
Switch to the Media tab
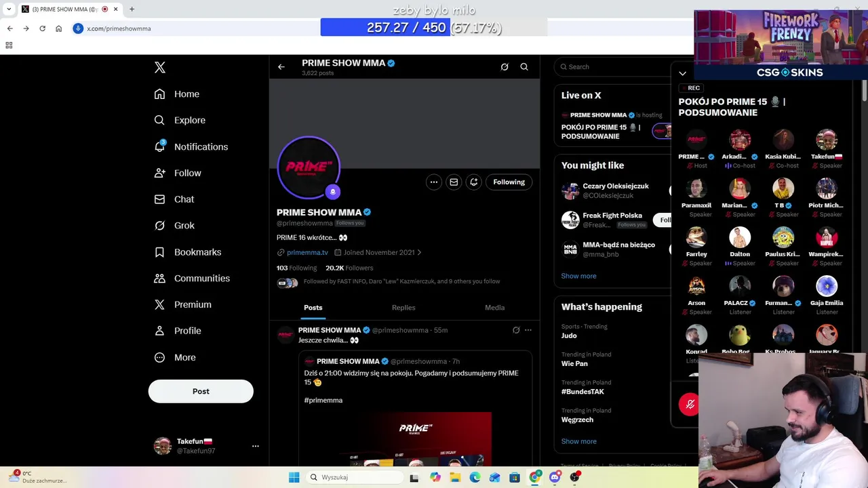(x=494, y=308)
